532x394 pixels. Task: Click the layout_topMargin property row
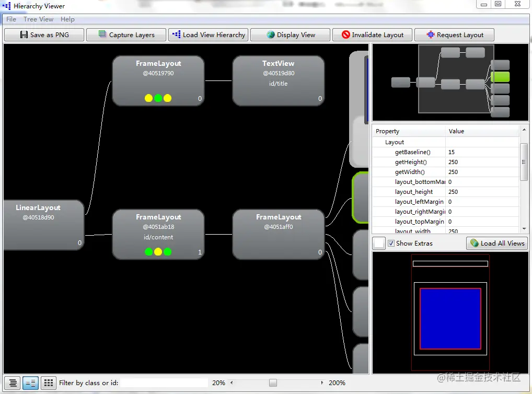(446, 222)
